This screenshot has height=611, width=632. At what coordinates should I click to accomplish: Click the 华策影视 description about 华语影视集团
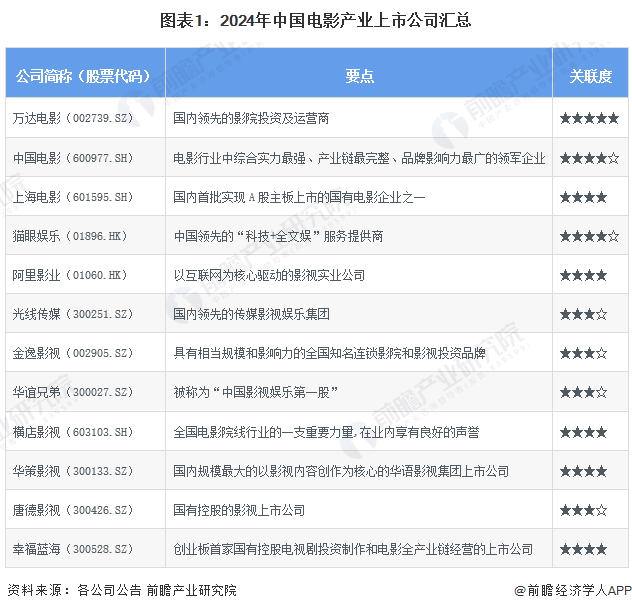click(x=341, y=471)
